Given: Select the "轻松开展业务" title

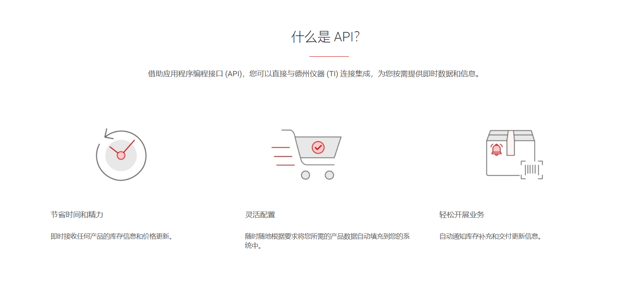Looking at the screenshot, I should [462, 215].
